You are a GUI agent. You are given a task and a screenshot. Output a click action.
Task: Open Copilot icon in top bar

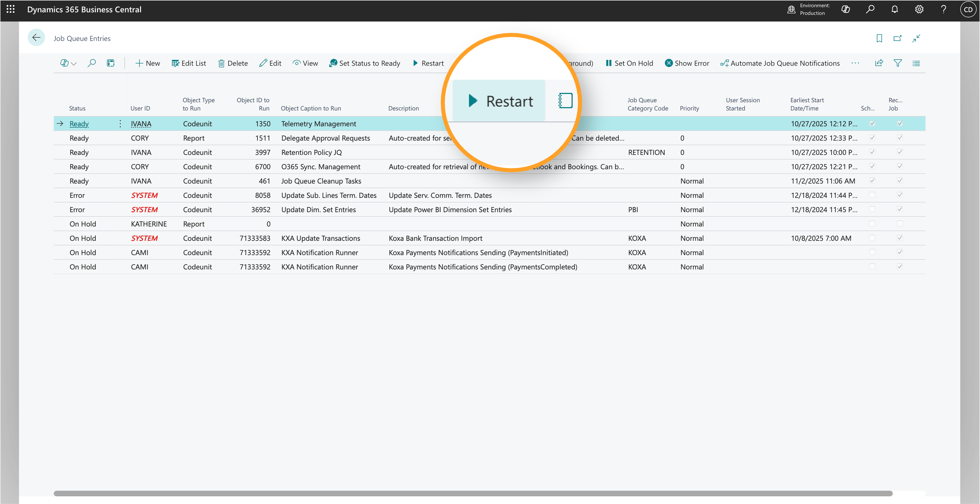pyautogui.click(x=845, y=9)
